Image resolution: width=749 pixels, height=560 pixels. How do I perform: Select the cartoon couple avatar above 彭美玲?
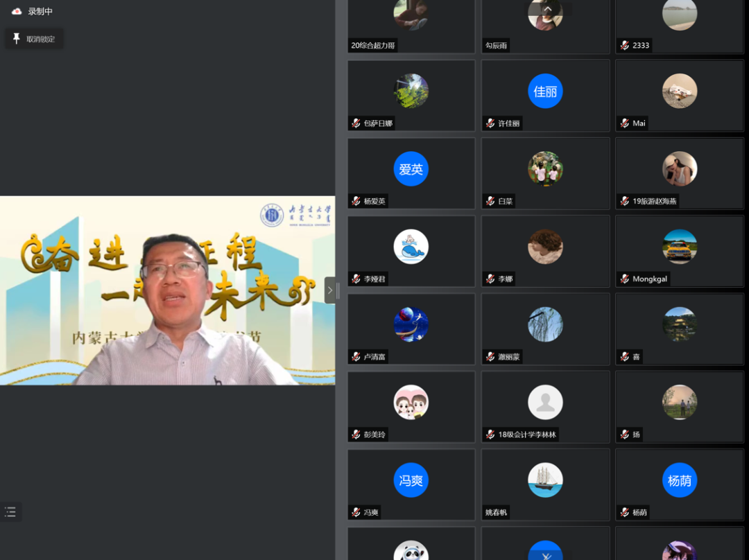point(411,402)
